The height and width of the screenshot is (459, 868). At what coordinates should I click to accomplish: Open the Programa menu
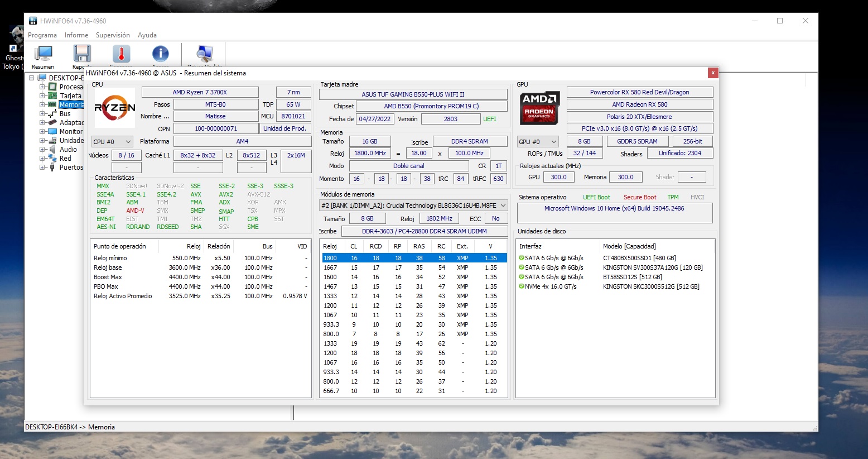42,35
